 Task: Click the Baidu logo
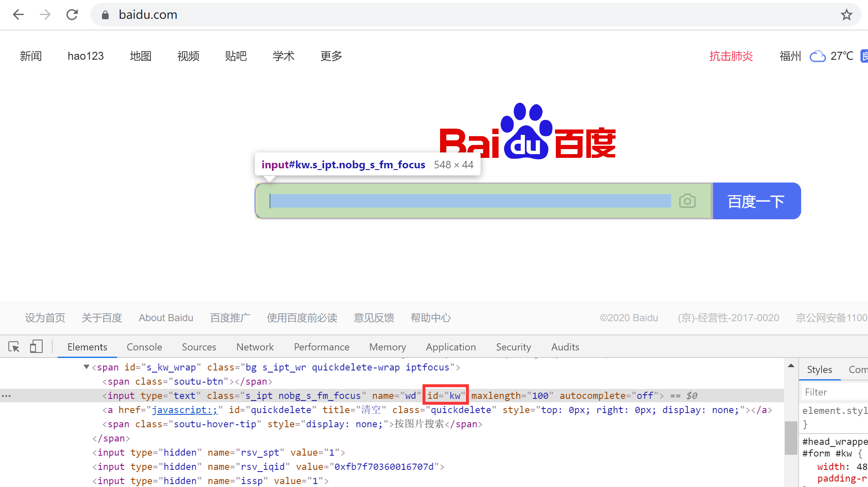click(527, 131)
